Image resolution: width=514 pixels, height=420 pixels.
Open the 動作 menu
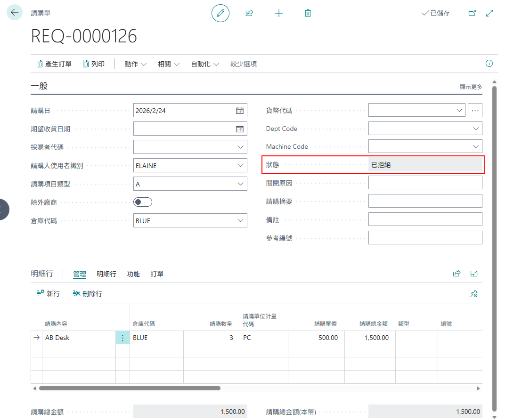(135, 64)
